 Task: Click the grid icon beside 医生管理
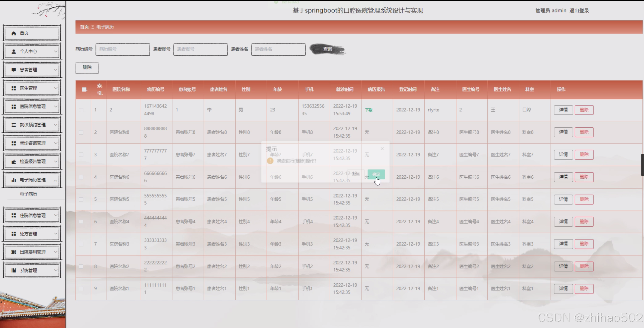coord(14,88)
